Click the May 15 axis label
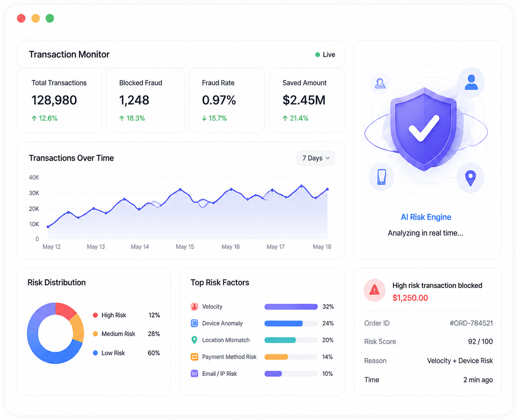The height and width of the screenshot is (420, 518). tap(185, 247)
